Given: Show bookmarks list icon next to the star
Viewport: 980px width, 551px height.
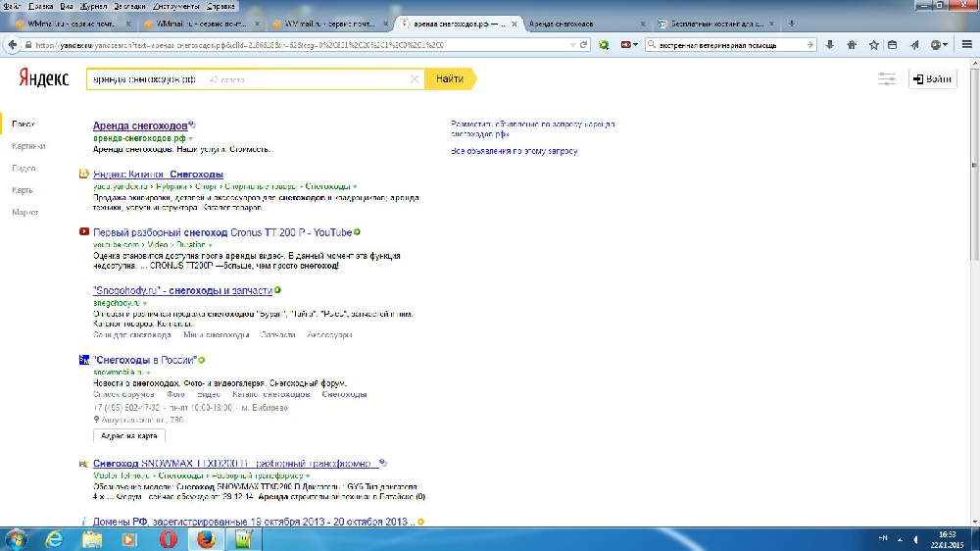Looking at the screenshot, I should tap(893, 45).
